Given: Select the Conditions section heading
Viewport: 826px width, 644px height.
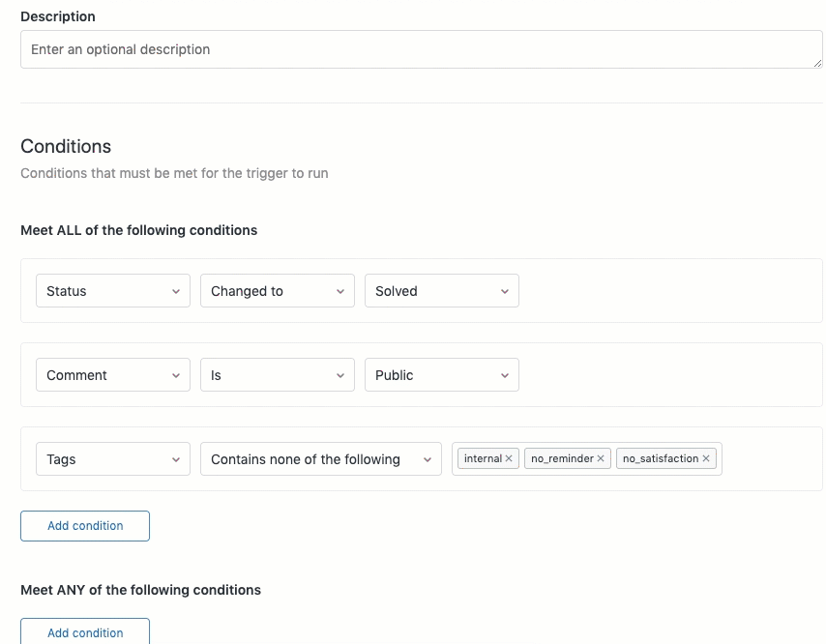Looking at the screenshot, I should pyautogui.click(x=66, y=146).
